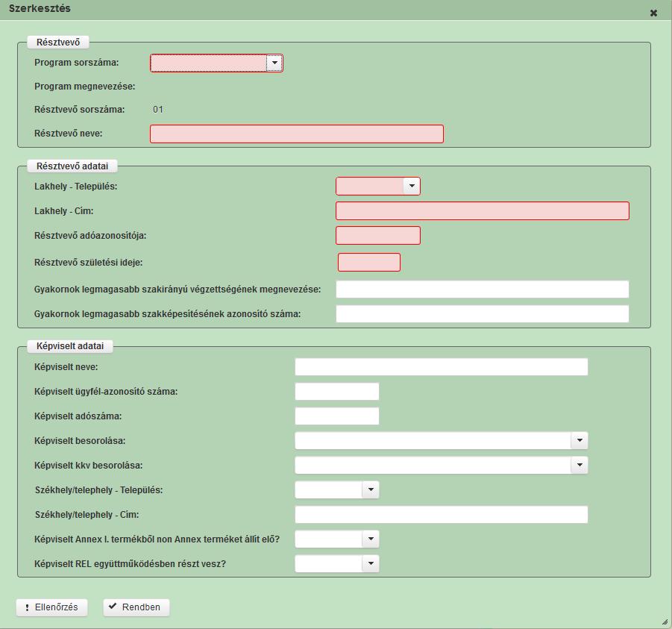Click the dialog resize grip icon

pyautogui.click(x=665, y=622)
